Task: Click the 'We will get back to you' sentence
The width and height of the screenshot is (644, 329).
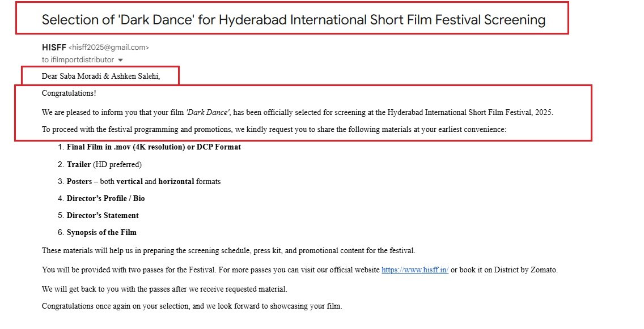Action: (x=164, y=289)
